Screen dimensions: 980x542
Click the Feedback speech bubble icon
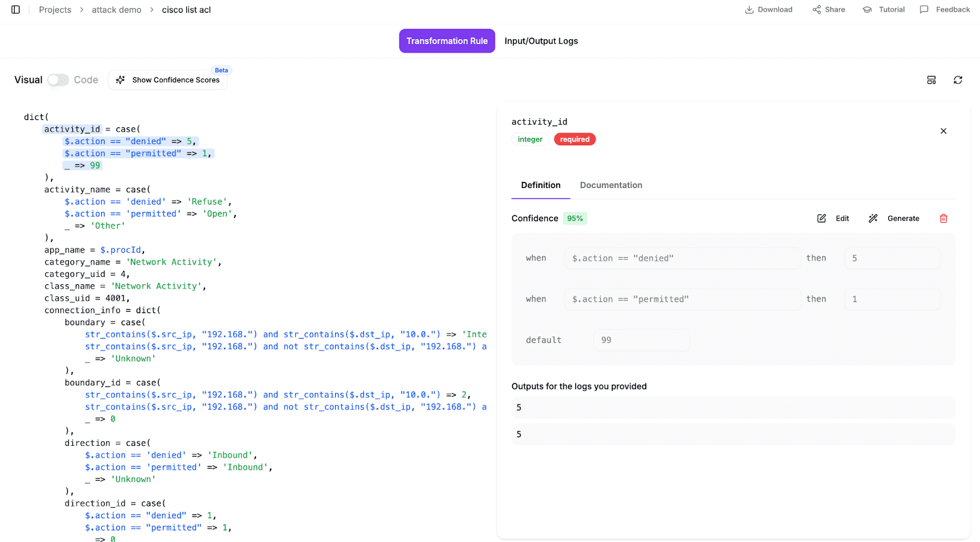[x=924, y=10]
